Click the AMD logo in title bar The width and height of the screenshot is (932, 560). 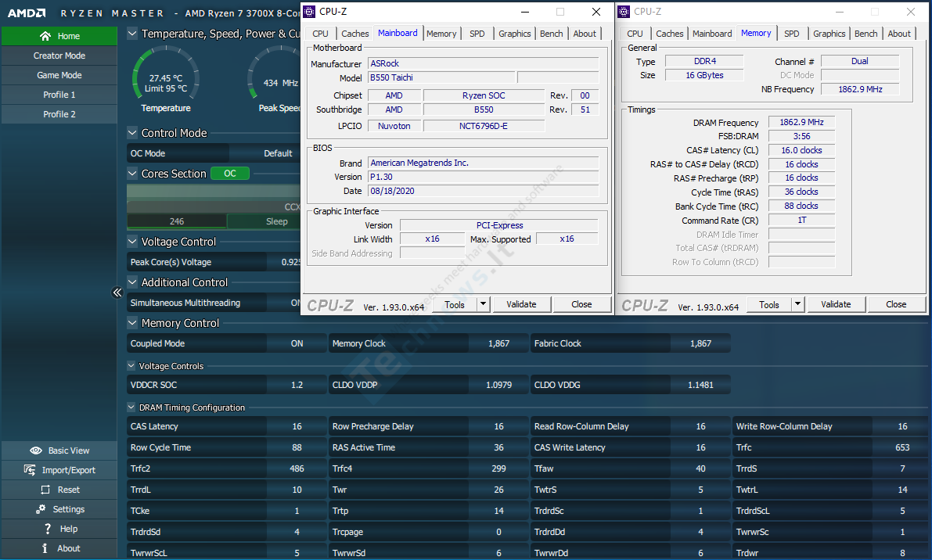click(x=27, y=13)
